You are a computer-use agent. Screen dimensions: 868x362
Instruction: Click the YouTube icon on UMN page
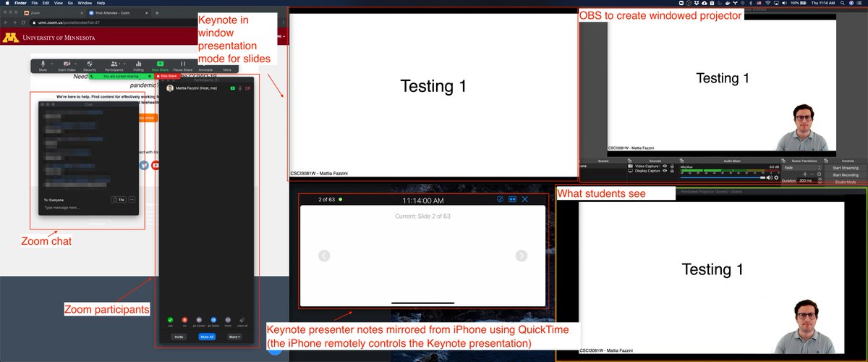(x=156, y=165)
